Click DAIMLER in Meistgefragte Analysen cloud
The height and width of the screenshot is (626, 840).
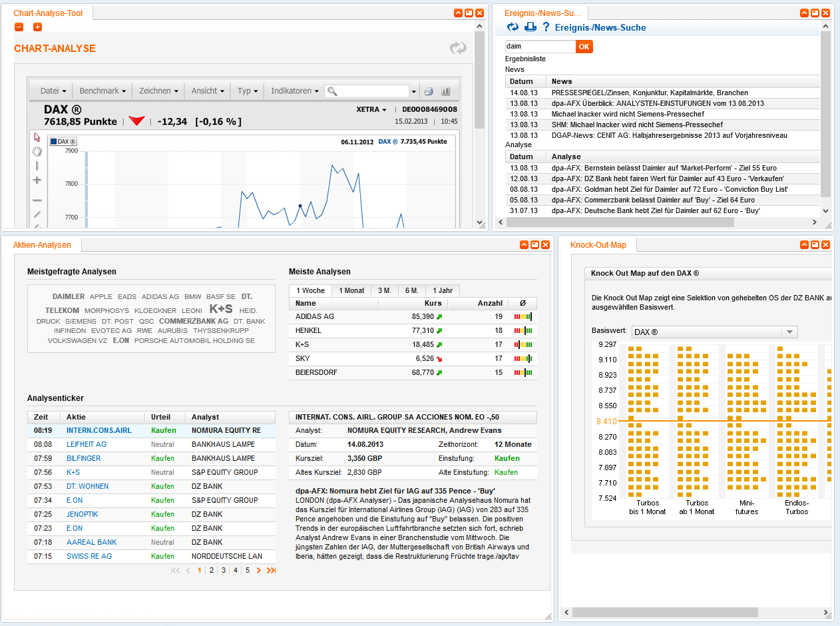point(69,296)
